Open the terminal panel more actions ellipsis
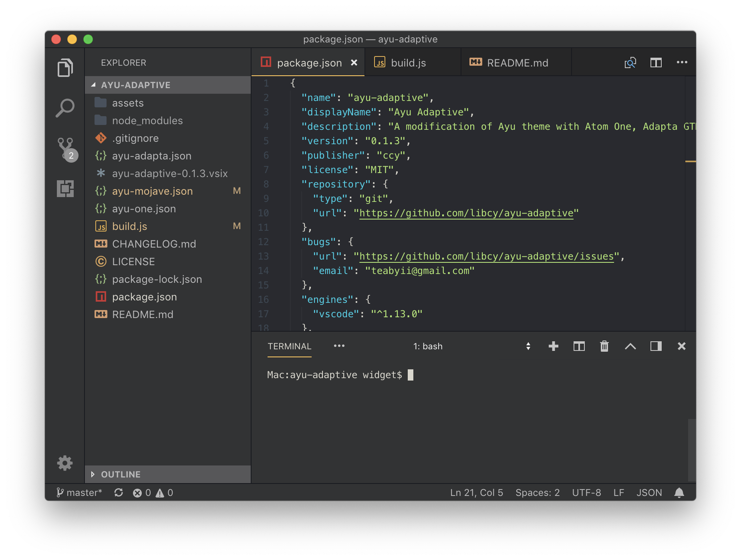This screenshot has height=560, width=741. (x=339, y=346)
